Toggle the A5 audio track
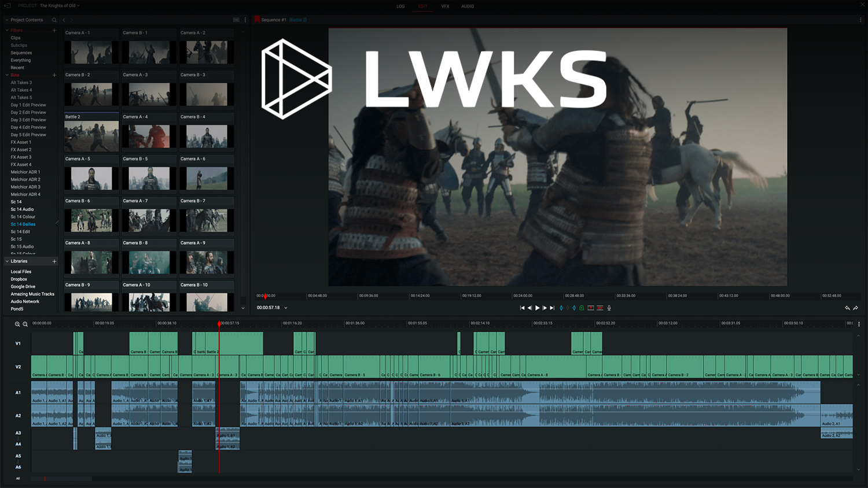Screen dimensions: 868x488 [x=18, y=456]
